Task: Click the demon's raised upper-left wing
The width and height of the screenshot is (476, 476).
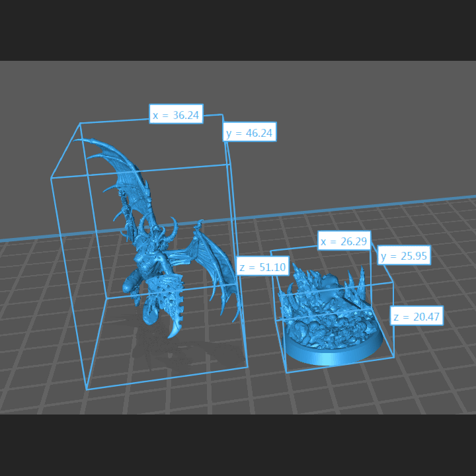Action: 119,167
